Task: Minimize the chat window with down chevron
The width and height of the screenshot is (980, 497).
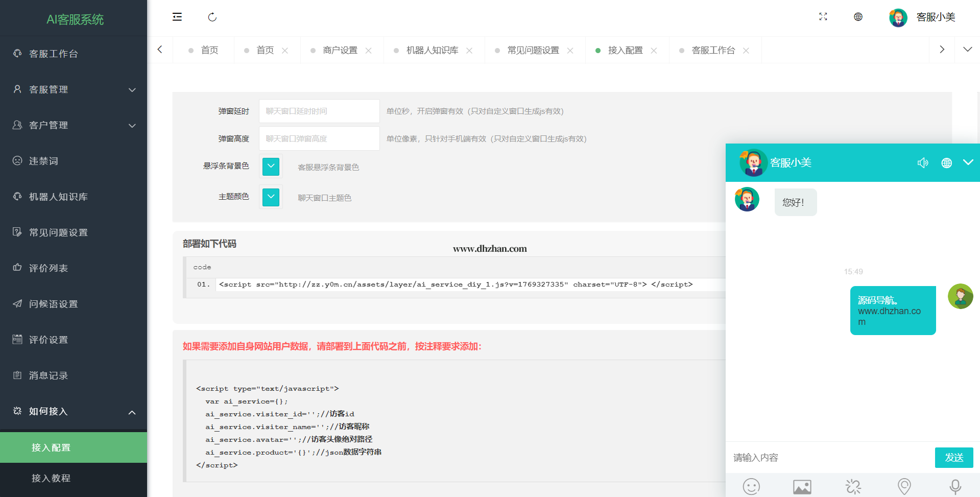Action: tap(968, 162)
